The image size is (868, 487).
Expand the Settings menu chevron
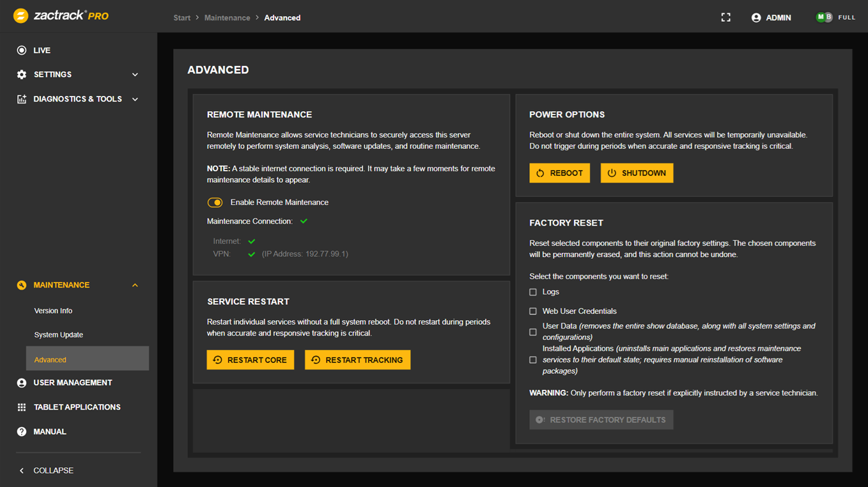coord(135,75)
